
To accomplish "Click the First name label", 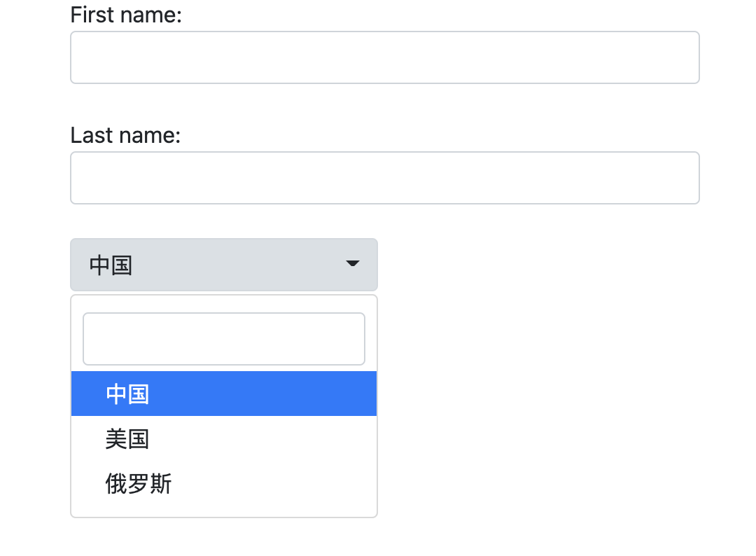I will pyautogui.click(x=125, y=14).
